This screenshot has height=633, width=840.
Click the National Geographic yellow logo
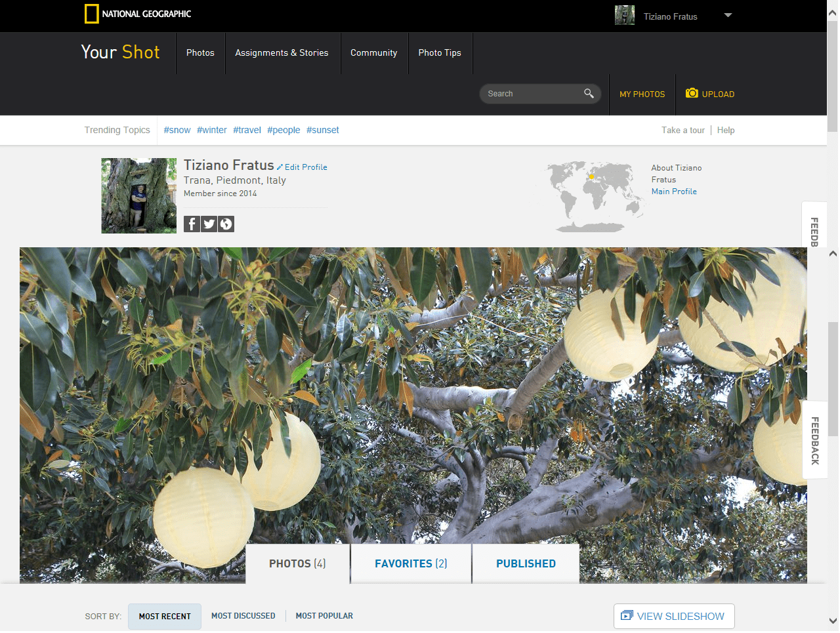(x=91, y=13)
